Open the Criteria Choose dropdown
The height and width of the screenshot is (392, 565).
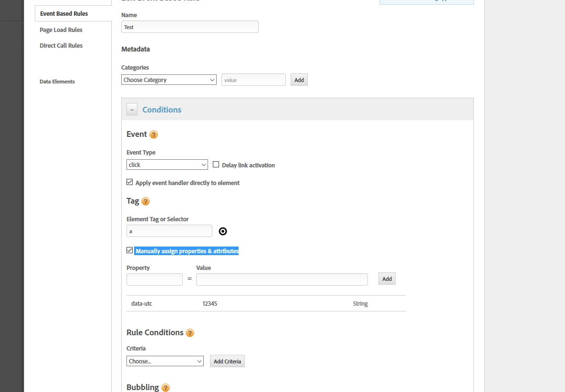point(165,361)
